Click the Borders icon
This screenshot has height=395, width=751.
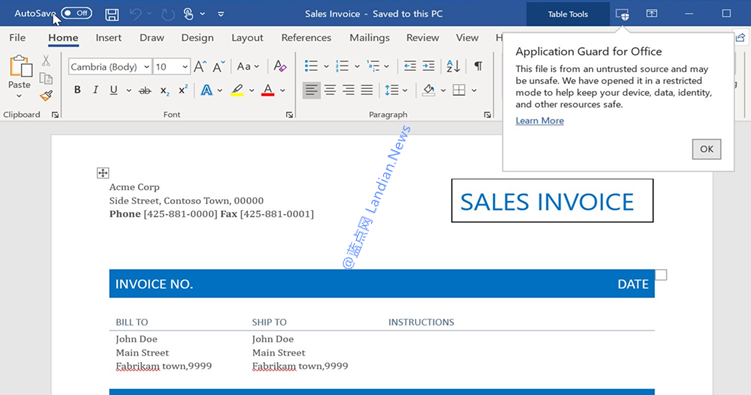point(459,90)
